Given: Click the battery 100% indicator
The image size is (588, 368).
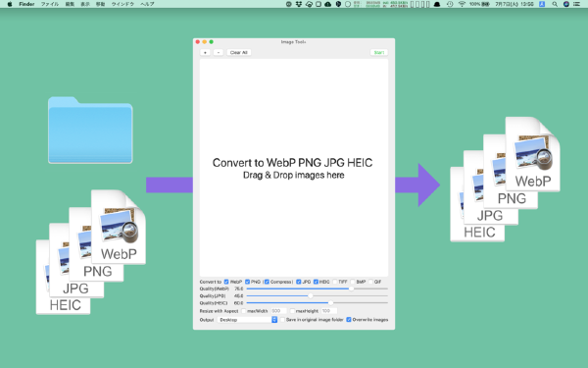Looking at the screenshot, I should tap(479, 4).
